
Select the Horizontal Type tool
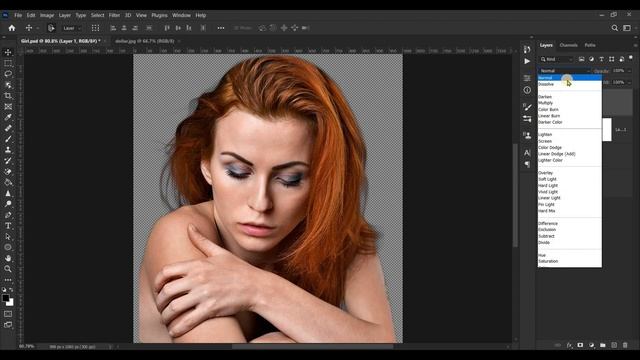coord(8,226)
